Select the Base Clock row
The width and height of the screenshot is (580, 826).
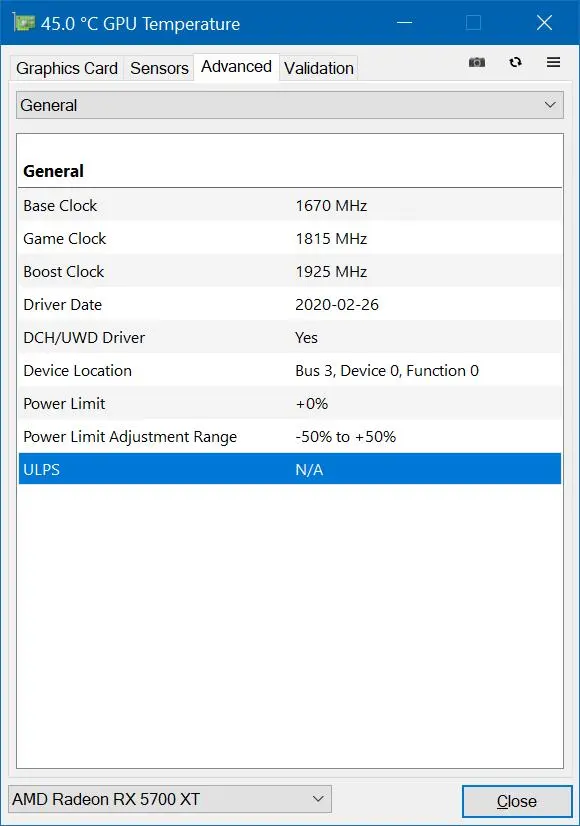click(x=290, y=205)
